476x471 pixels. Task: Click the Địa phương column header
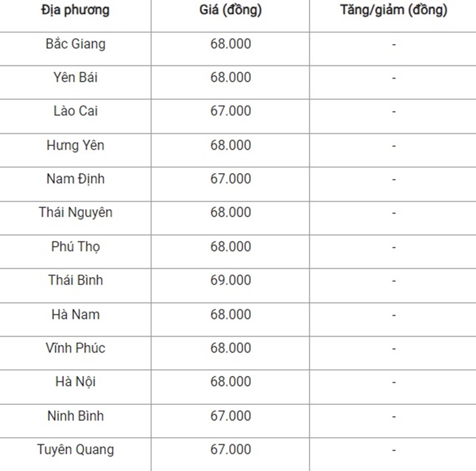(76, 11)
